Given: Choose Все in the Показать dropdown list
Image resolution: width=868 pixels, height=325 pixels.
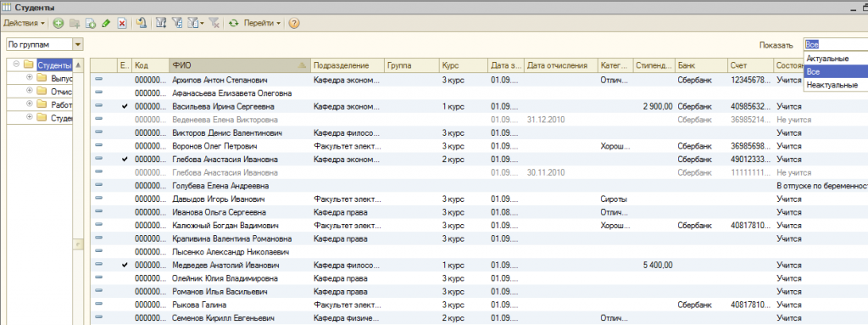Looking at the screenshot, I should [x=835, y=71].
